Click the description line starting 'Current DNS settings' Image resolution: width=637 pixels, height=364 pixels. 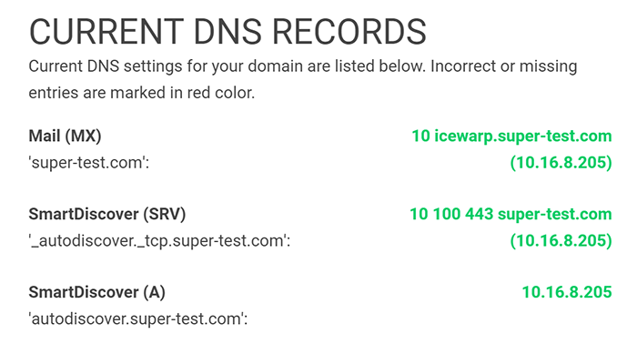[x=303, y=66]
